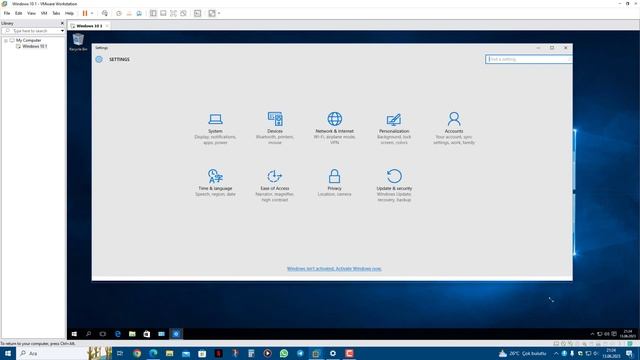Open the System settings category
The width and height of the screenshot is (640, 360).
tap(215, 129)
